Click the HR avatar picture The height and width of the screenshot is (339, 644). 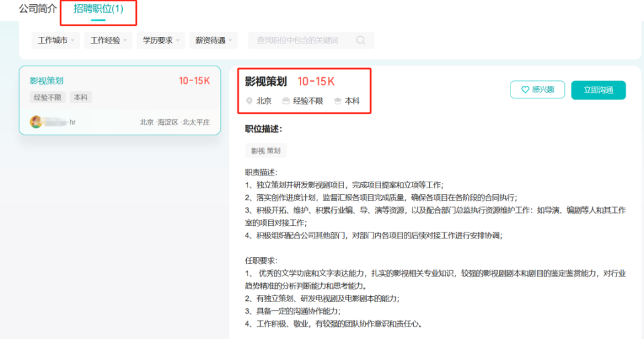[36, 122]
